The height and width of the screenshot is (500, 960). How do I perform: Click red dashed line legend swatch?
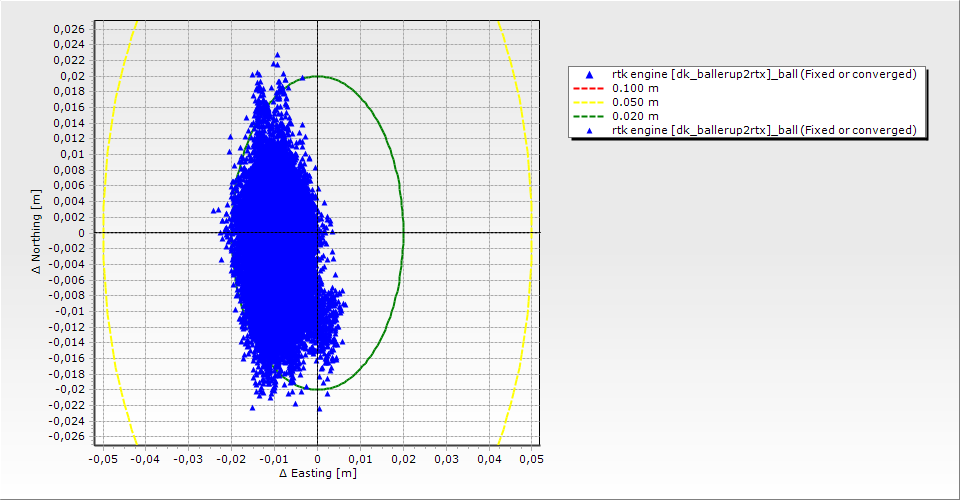pyautogui.click(x=588, y=88)
